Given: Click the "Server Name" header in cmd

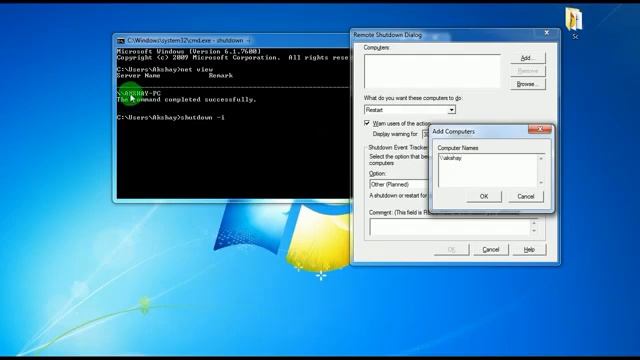Looking at the screenshot, I should coord(138,76).
